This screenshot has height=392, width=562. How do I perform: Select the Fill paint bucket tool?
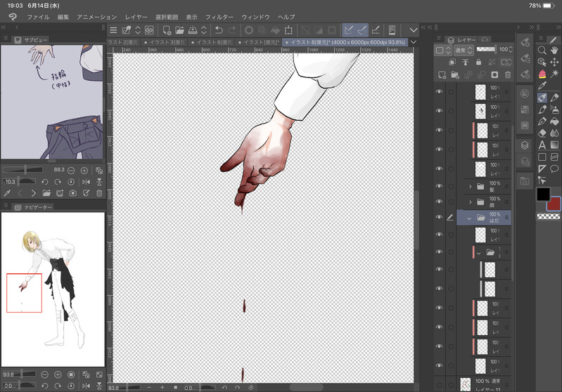point(554,121)
